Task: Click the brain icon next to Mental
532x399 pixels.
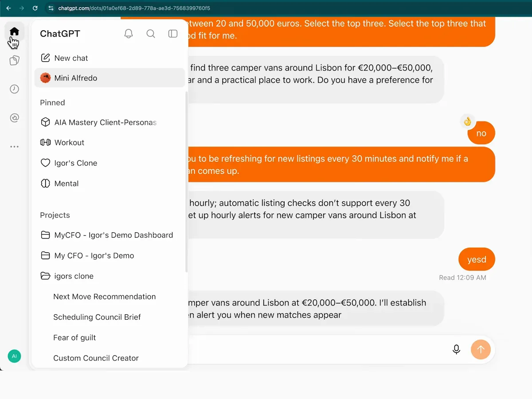Action: pos(45,184)
